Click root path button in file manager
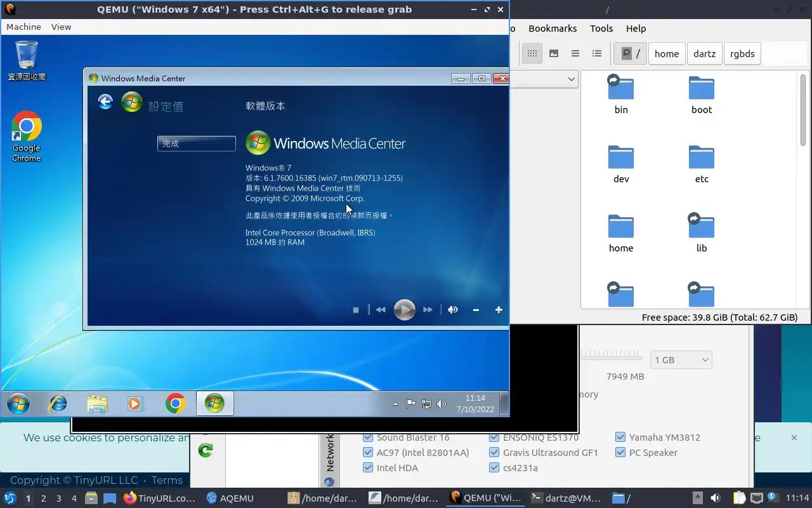The height and width of the screenshot is (508, 812). tap(630, 53)
